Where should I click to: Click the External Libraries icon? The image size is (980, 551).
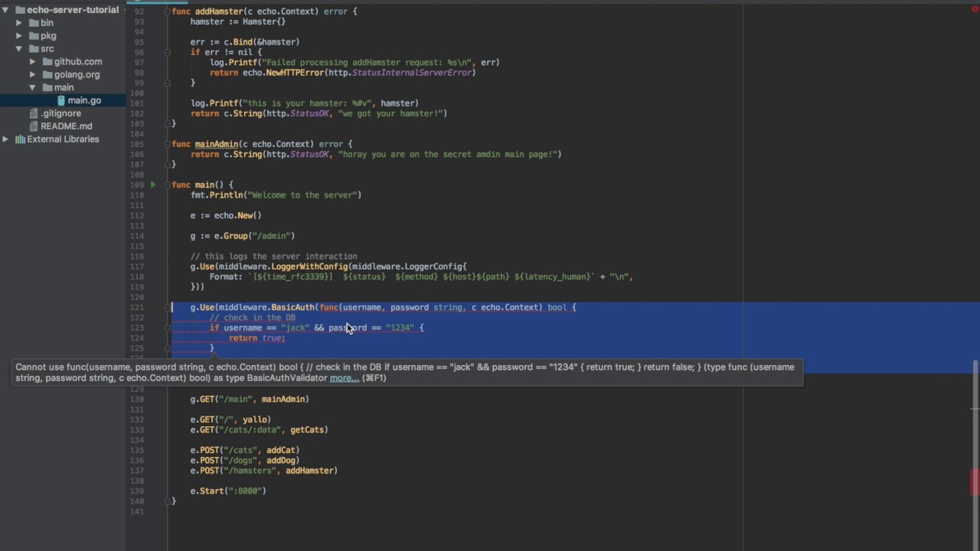(x=20, y=139)
